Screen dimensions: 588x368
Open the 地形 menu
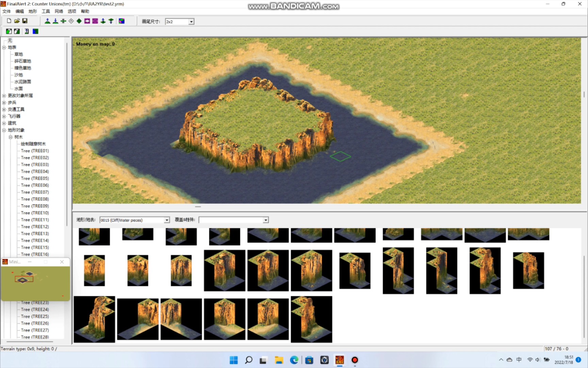click(x=32, y=11)
